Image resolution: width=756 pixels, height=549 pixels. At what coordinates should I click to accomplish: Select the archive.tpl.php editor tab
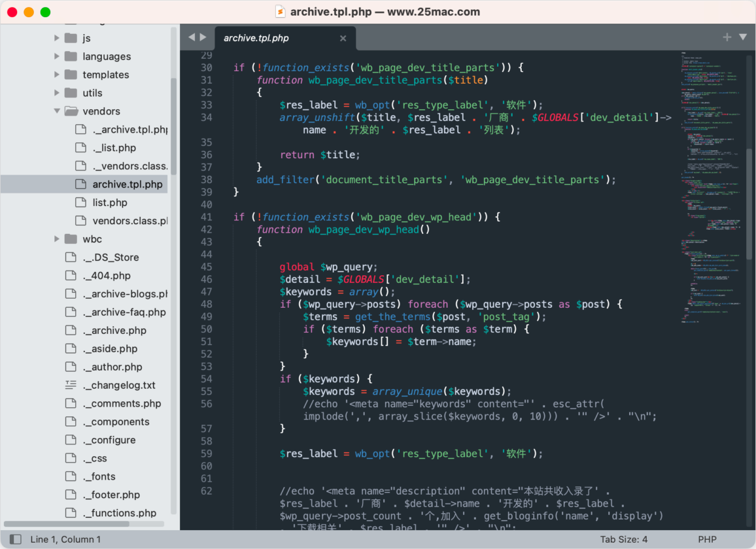pos(285,38)
